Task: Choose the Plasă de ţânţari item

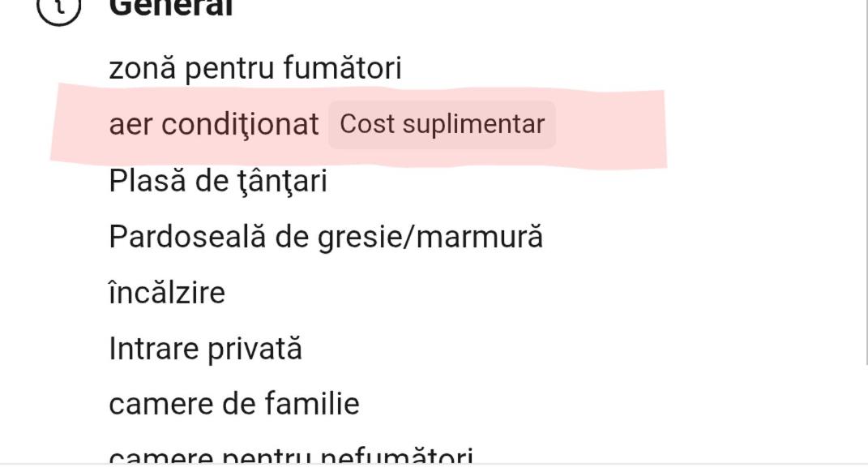Action: tap(218, 181)
